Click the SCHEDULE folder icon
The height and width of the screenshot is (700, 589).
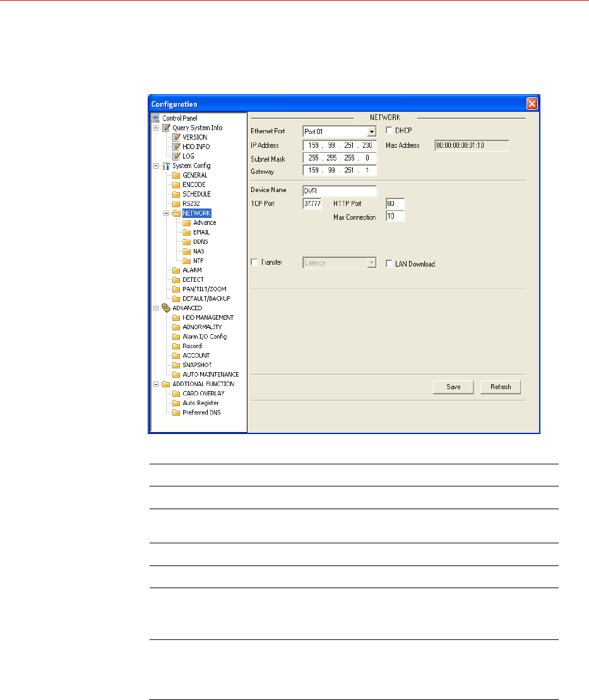(176, 194)
